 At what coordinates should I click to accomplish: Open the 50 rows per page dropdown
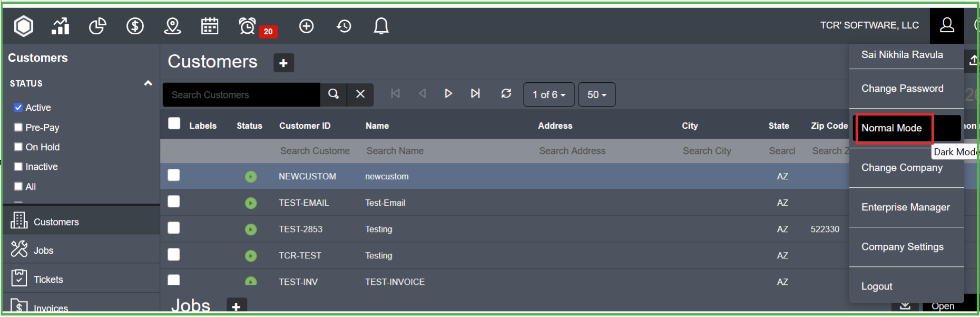tap(596, 95)
